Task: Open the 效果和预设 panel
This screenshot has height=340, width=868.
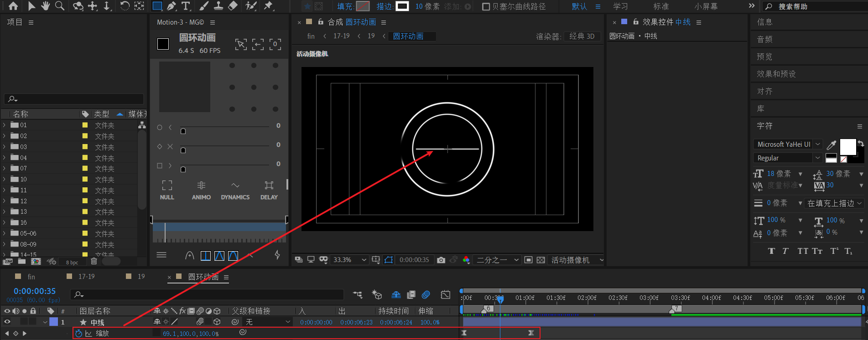Action: [x=776, y=74]
